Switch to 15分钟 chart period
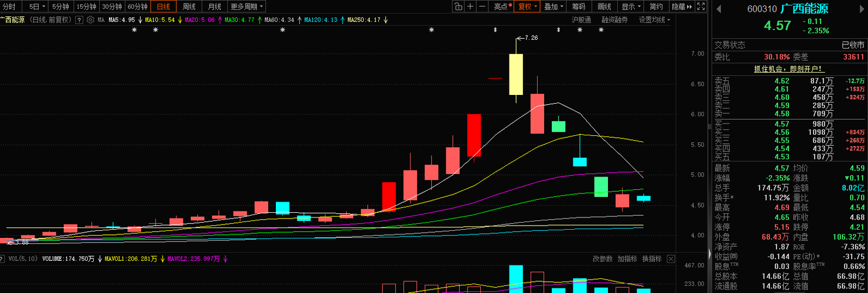The width and height of the screenshot is (868, 293). pyautogui.click(x=86, y=6)
